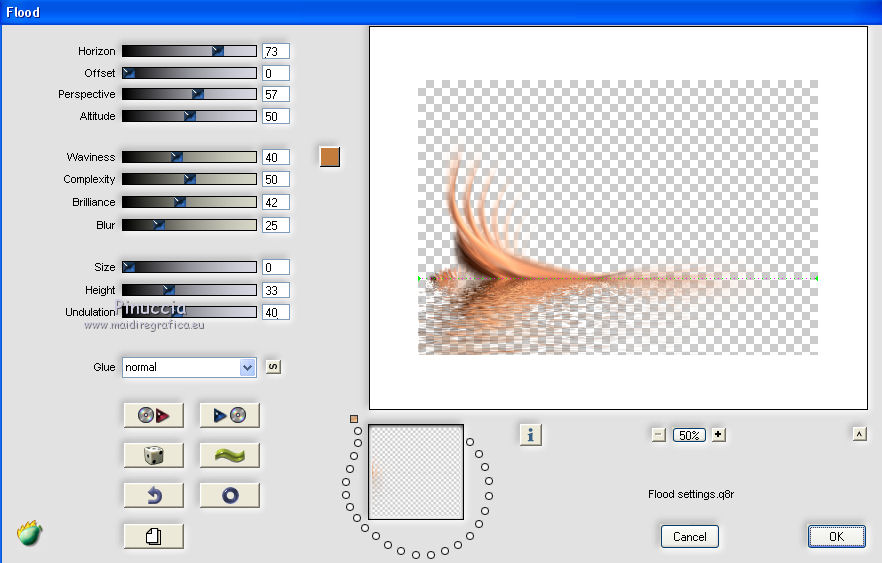Click the Offset value field
Viewport: 882px width, 563px height.
[x=276, y=73]
